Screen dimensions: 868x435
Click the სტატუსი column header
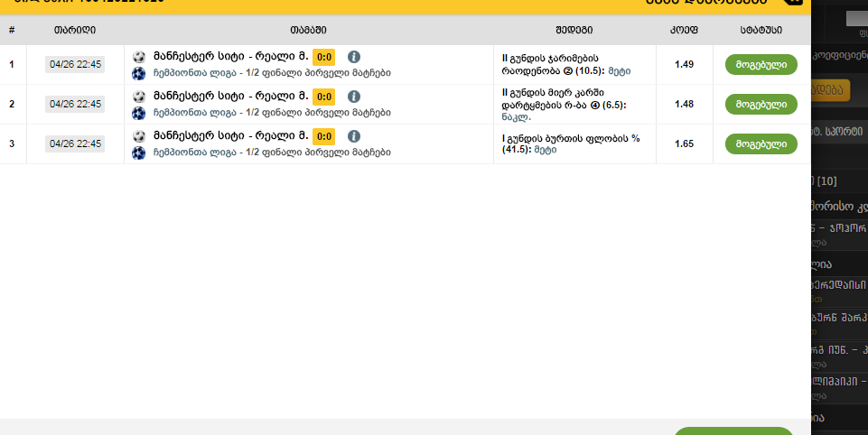pos(761,30)
